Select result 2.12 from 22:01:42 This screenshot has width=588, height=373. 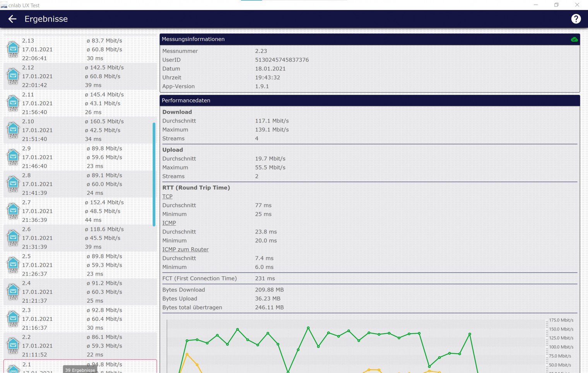(77, 77)
